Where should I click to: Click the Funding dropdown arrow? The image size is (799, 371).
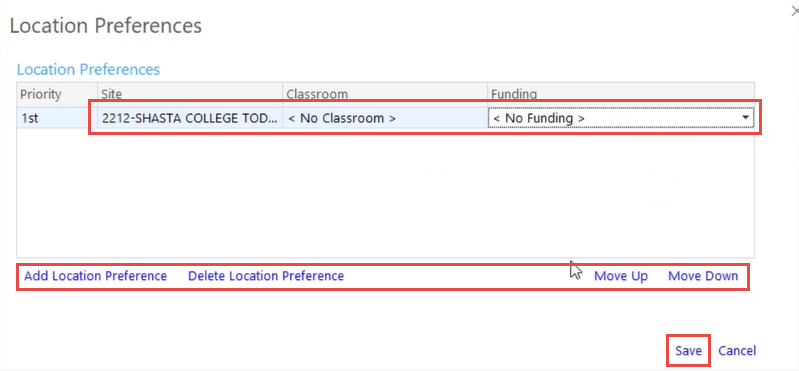(x=745, y=118)
